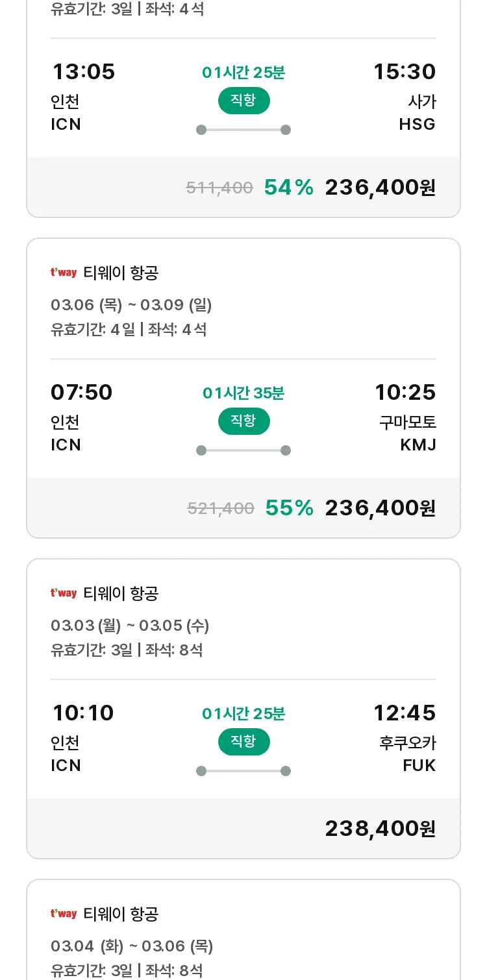The height and width of the screenshot is (980, 487).
Task: Tap the 12:45 Fukuoka arrival time
Action: tap(404, 713)
